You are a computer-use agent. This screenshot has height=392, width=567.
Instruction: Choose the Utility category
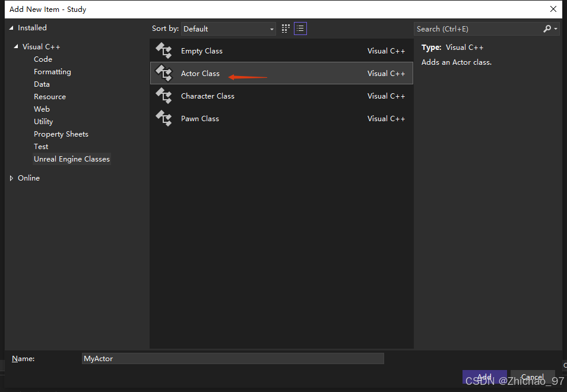[43, 122]
